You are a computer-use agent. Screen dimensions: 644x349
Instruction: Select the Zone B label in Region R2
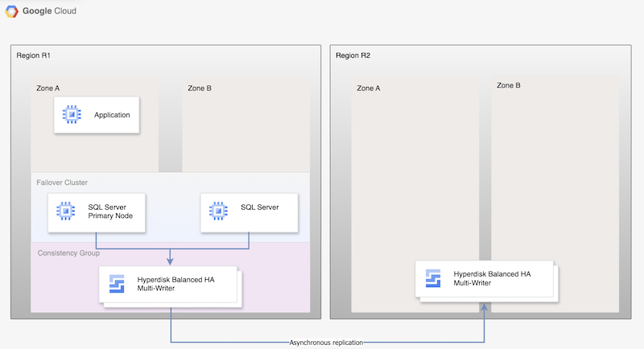tap(509, 85)
